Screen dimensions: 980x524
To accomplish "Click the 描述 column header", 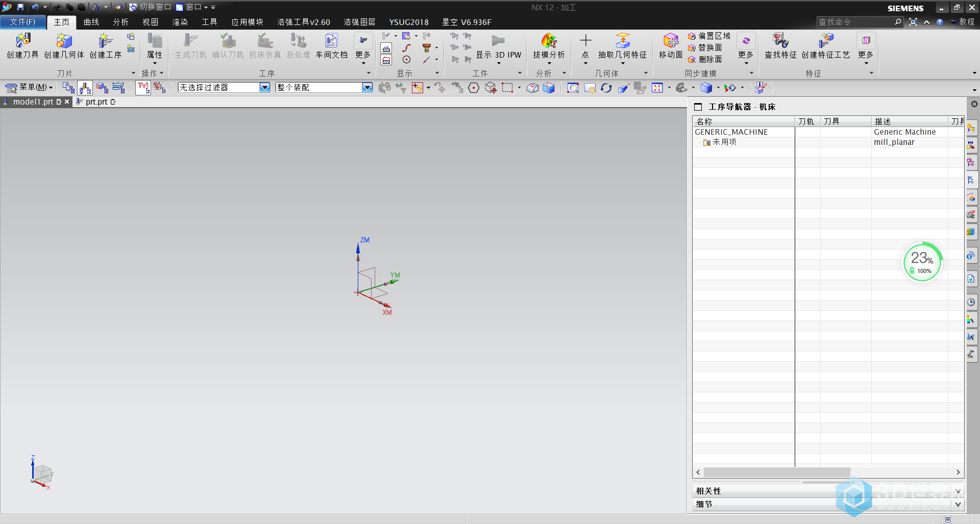I will pos(910,121).
